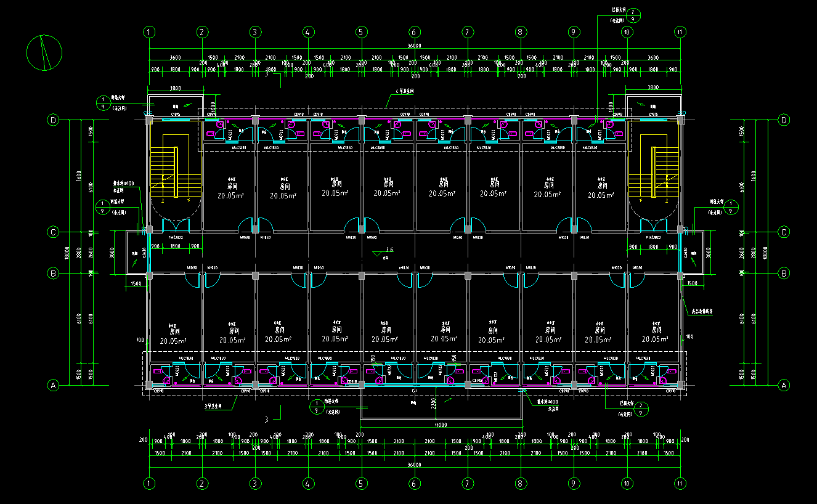This screenshot has height=504, width=817.
Task: Select the yellow staircase on the left
Action: (176, 172)
